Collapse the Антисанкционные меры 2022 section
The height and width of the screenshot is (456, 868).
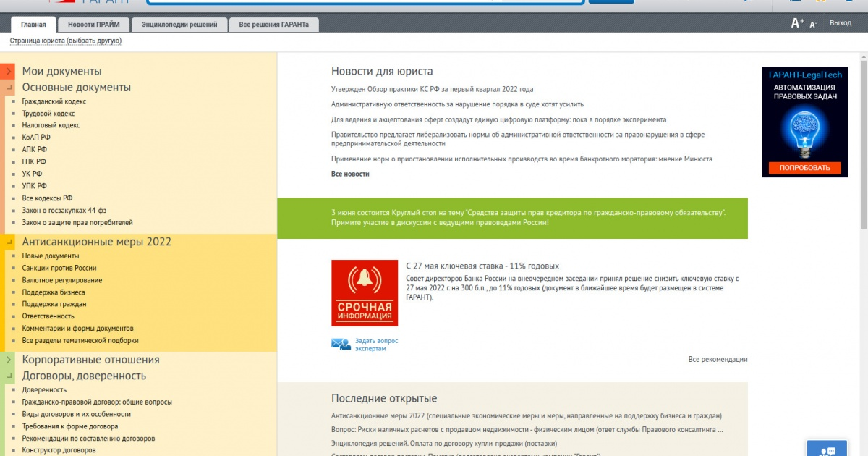7,242
